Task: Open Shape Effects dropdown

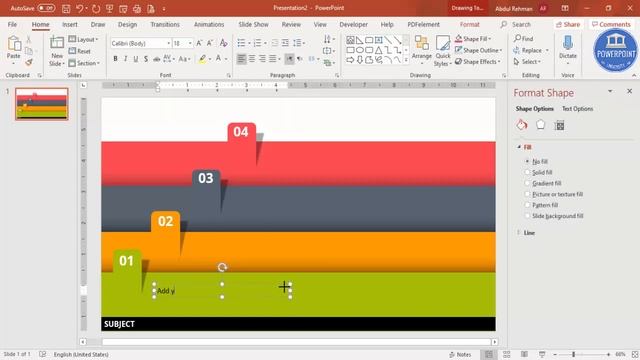Action: [x=477, y=62]
